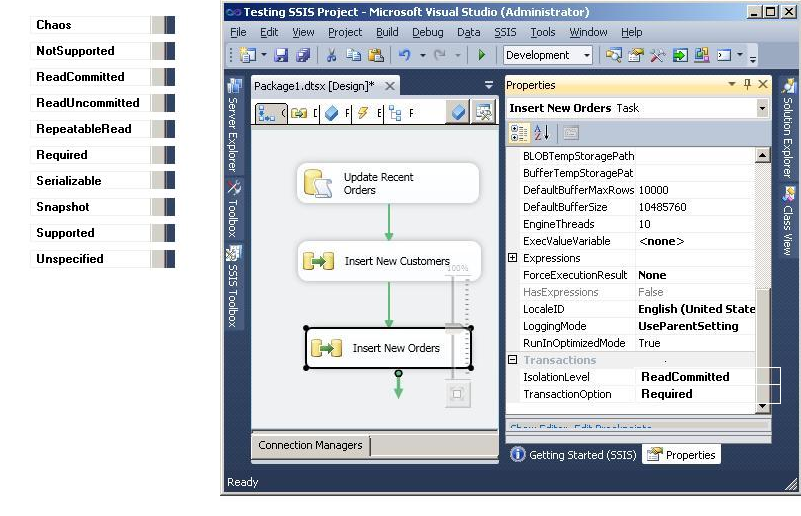Open the Toolbox hammer and wrench icon
801x516 pixels.
coord(657,55)
